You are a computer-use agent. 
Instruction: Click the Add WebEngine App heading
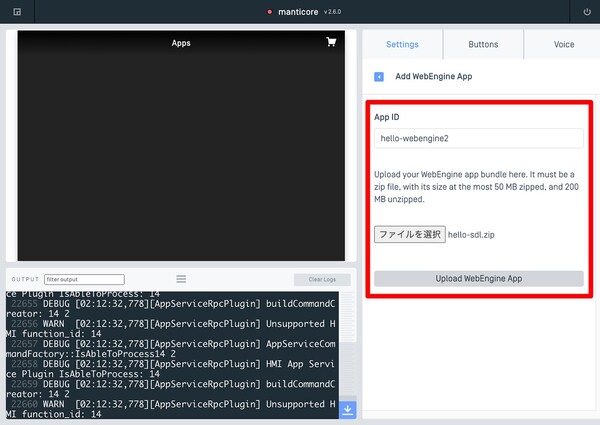tap(434, 76)
